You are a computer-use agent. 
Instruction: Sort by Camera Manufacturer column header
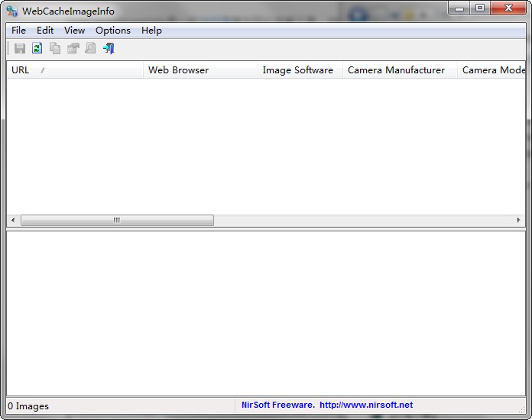(399, 70)
